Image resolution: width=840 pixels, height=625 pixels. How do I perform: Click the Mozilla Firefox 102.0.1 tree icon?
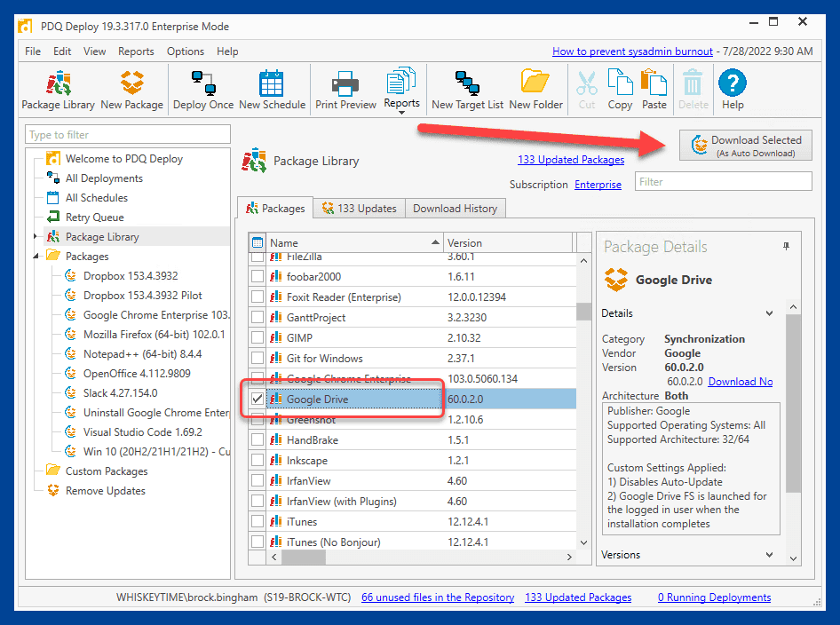[70, 334]
